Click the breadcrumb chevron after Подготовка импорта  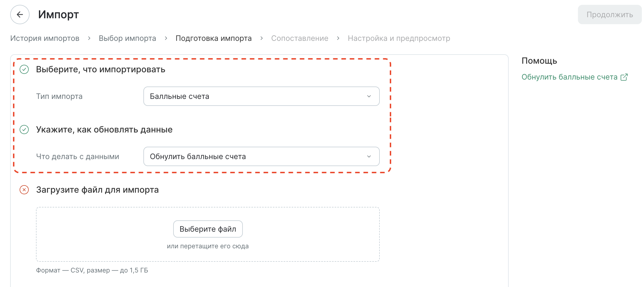262,38
